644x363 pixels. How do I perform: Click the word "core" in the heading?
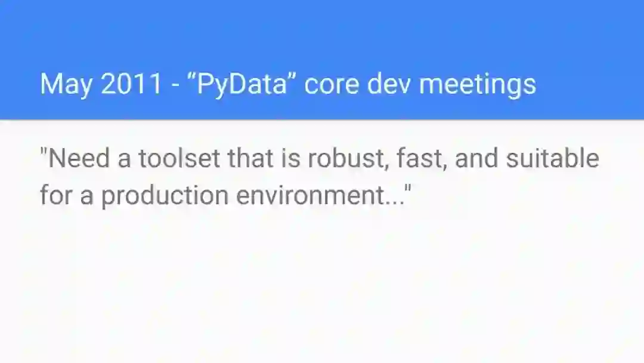click(x=330, y=85)
